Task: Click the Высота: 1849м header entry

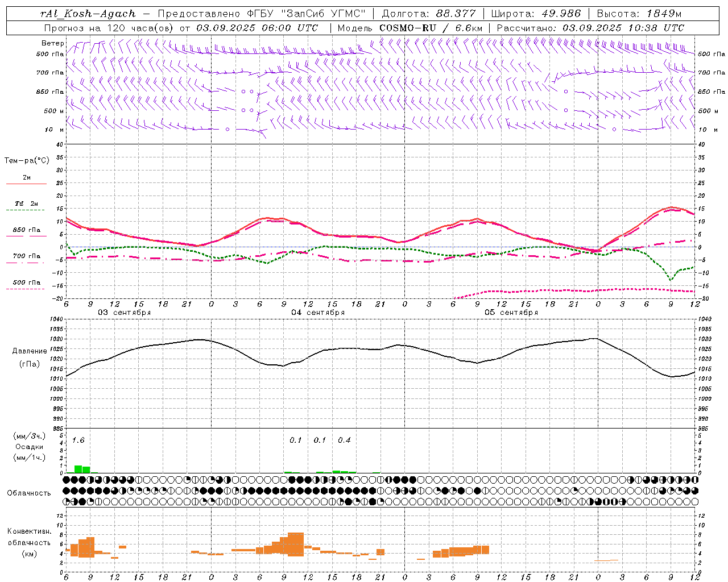Action: click(x=639, y=14)
